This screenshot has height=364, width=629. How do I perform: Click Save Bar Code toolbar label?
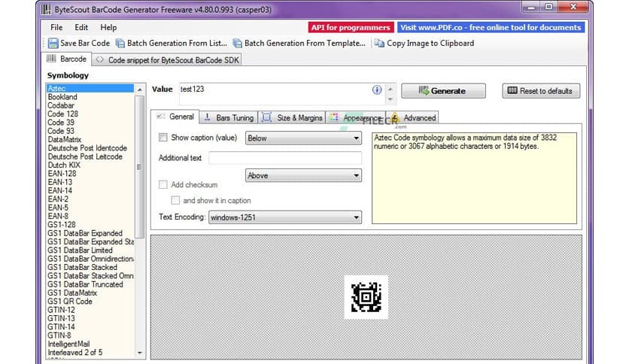click(x=85, y=43)
